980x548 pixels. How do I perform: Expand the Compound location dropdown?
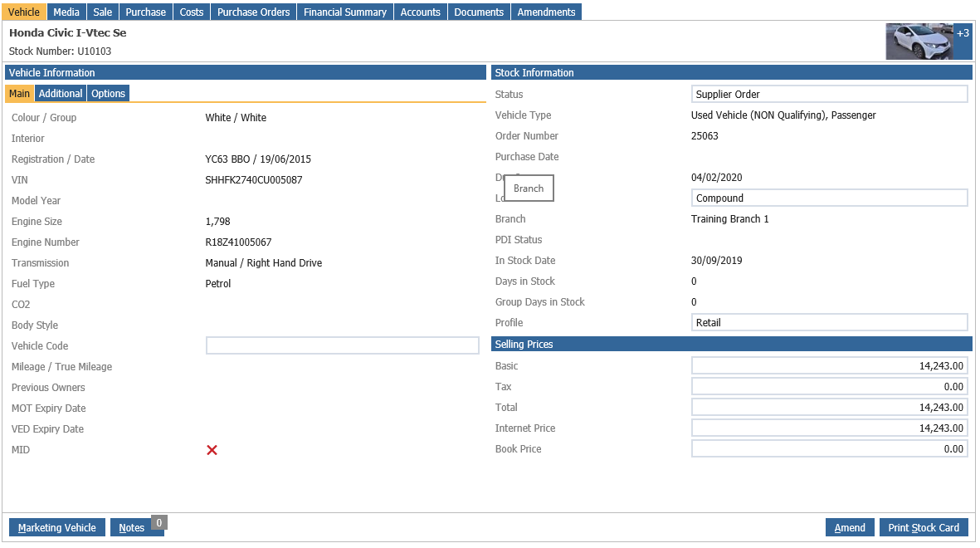(829, 198)
